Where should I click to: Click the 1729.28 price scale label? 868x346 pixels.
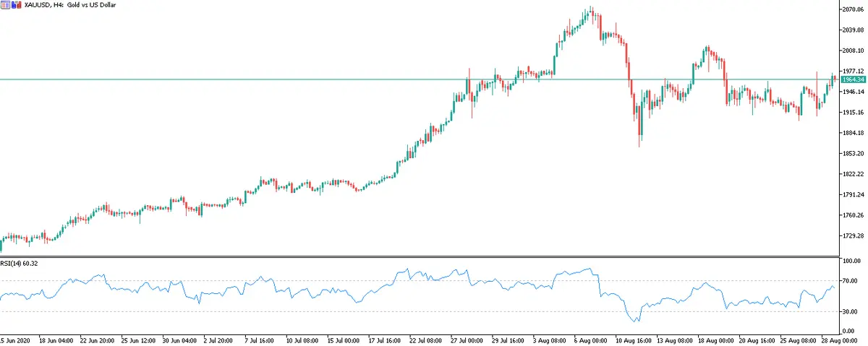point(853,236)
